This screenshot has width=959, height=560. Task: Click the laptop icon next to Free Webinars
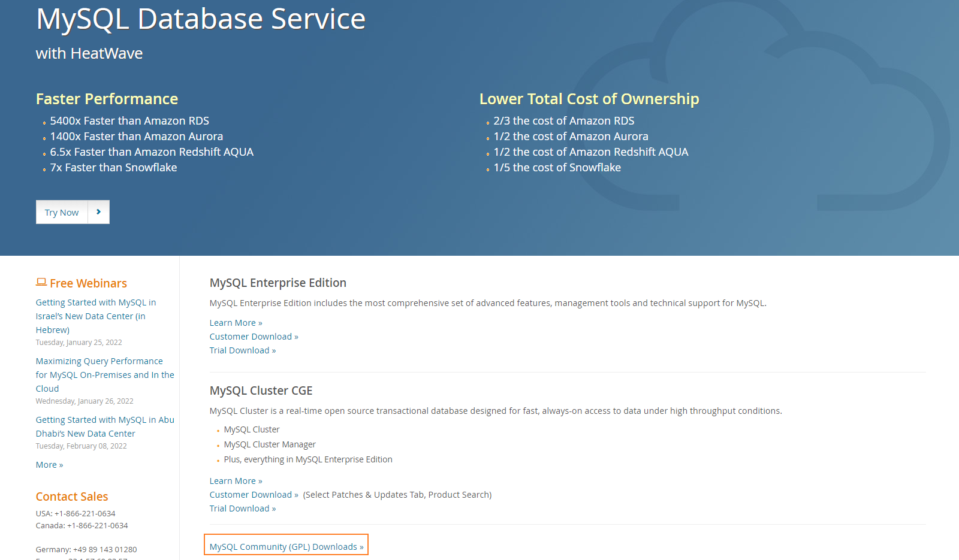click(41, 282)
